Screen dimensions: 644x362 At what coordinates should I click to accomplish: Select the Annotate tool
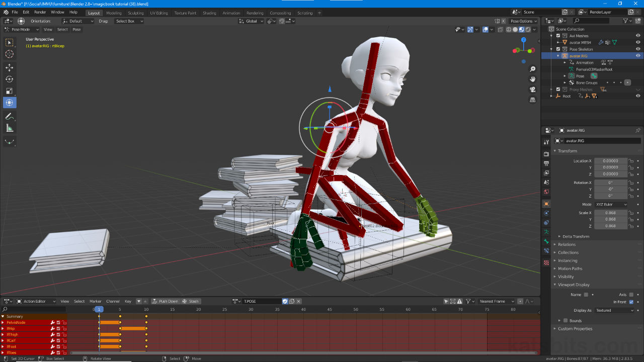pyautogui.click(x=10, y=116)
